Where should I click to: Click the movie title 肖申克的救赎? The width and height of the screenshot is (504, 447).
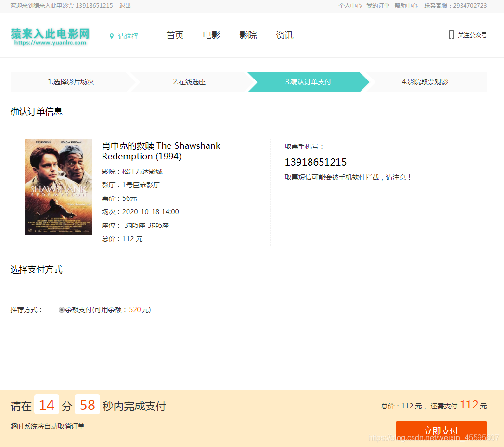(161, 151)
